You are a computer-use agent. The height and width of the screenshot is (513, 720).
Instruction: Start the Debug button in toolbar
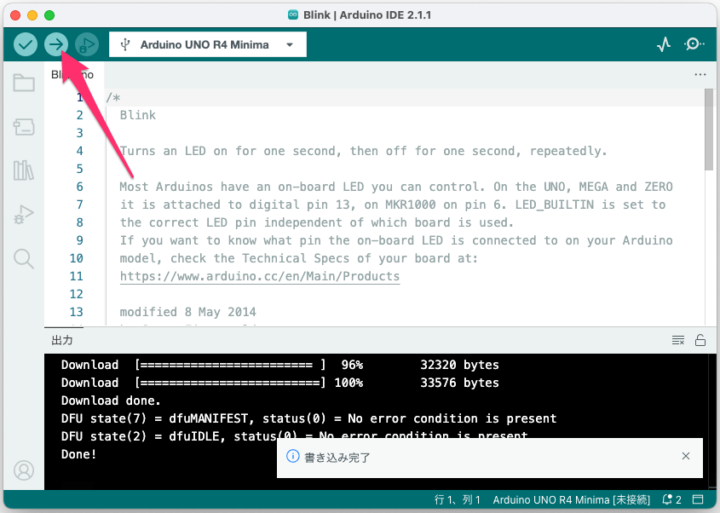tap(87, 45)
